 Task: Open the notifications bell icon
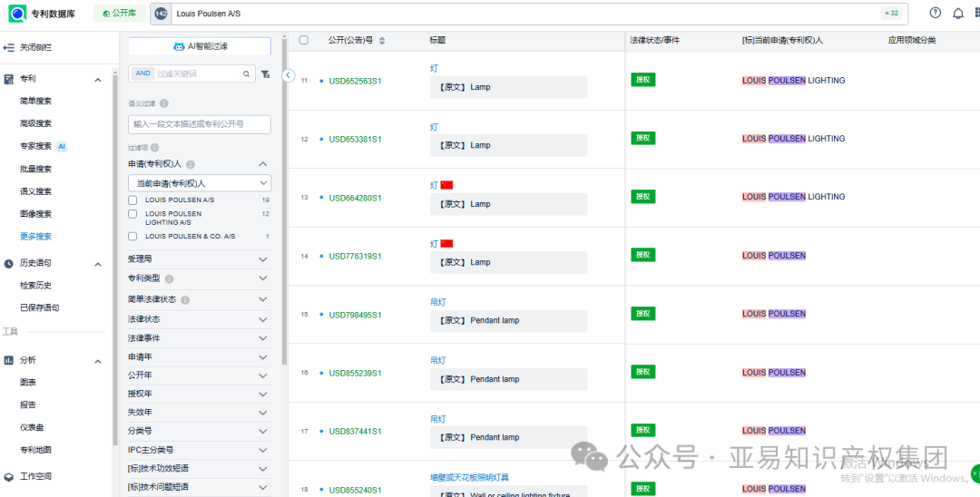point(958,14)
